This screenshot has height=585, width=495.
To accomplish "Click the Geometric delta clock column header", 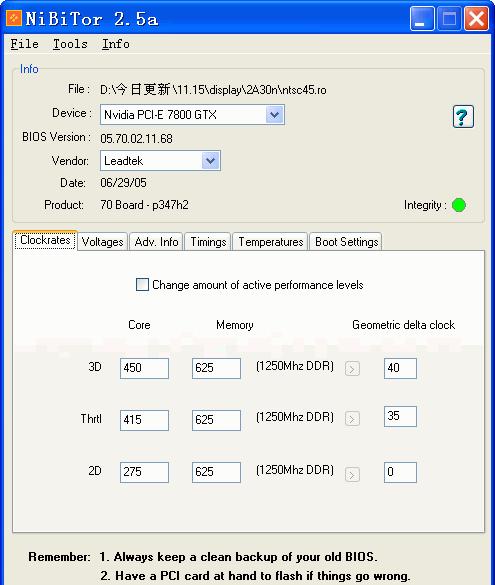I will 403,325.
